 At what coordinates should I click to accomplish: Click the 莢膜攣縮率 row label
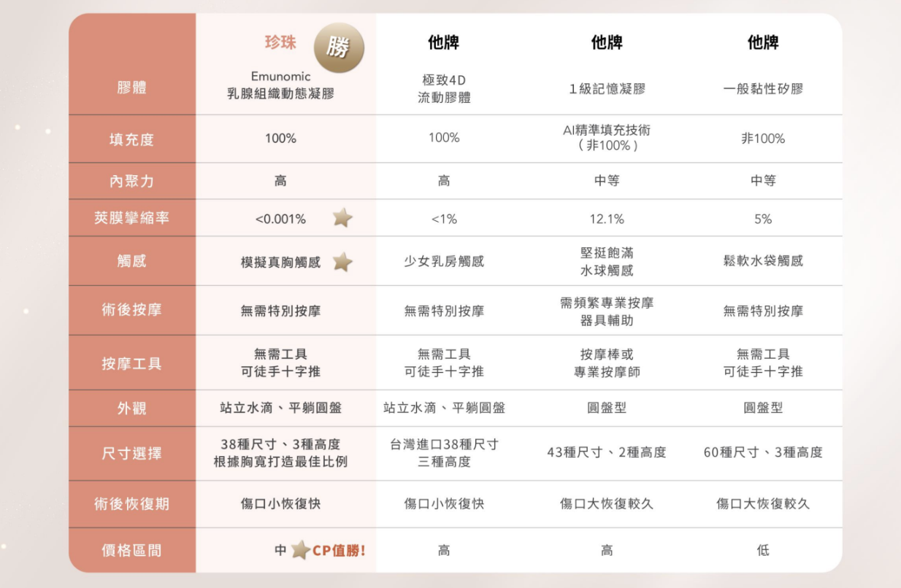(x=131, y=217)
